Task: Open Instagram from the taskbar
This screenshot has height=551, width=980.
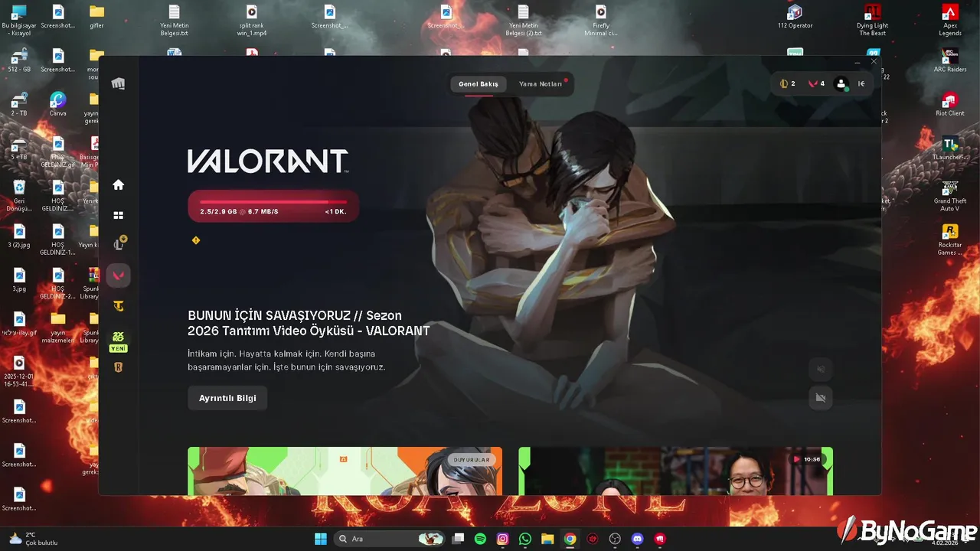Action: (x=502, y=539)
